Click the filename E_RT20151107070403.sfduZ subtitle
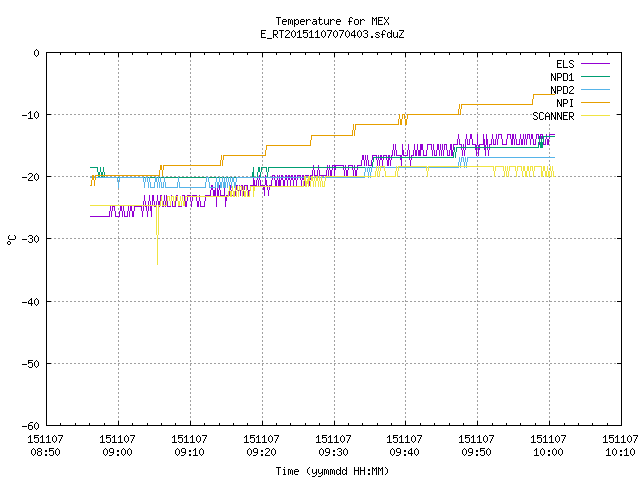 coord(332,34)
